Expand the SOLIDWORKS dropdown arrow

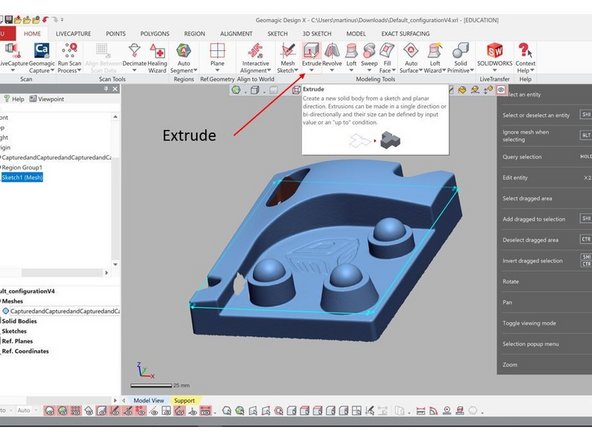(x=495, y=70)
